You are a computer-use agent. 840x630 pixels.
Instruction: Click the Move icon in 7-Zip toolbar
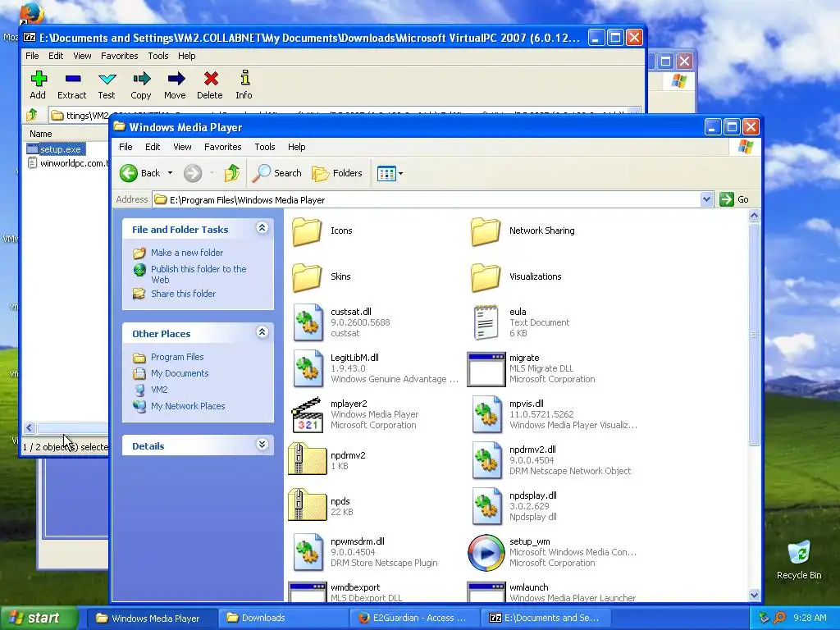coord(176,80)
